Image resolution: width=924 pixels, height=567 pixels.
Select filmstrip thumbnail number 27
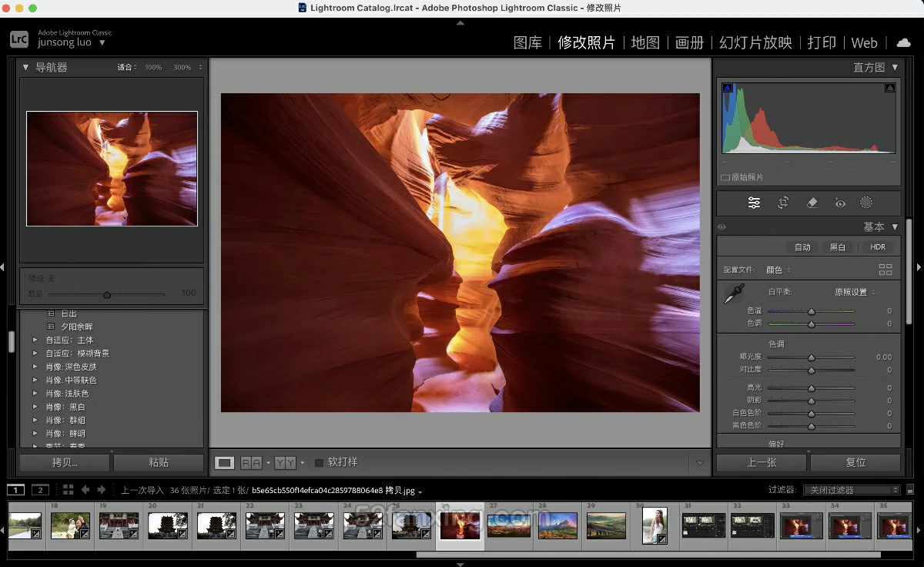tap(508, 525)
